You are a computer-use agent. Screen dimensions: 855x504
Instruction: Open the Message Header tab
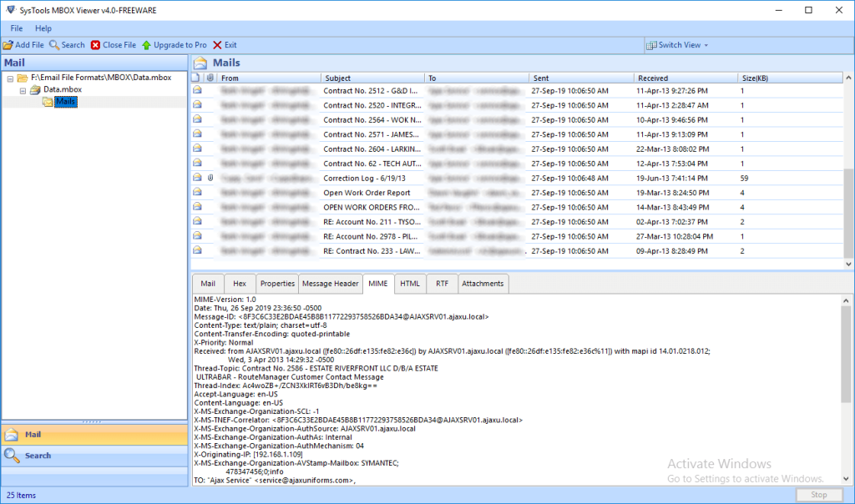[330, 284]
